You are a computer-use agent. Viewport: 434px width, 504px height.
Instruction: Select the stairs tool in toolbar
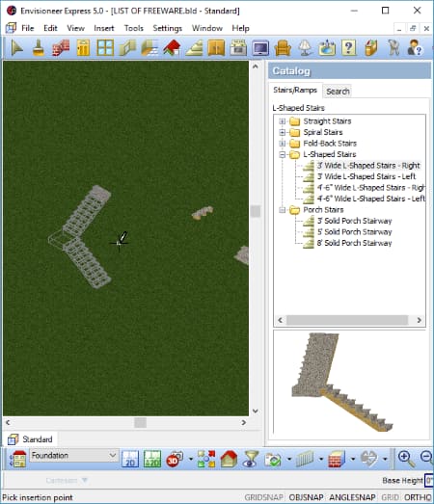[194, 48]
